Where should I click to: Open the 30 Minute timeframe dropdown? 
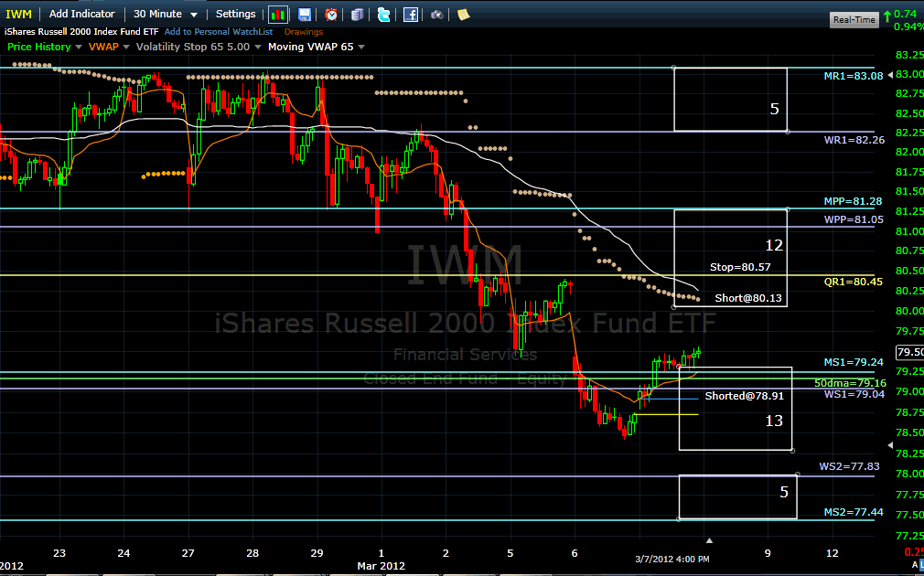click(x=165, y=14)
